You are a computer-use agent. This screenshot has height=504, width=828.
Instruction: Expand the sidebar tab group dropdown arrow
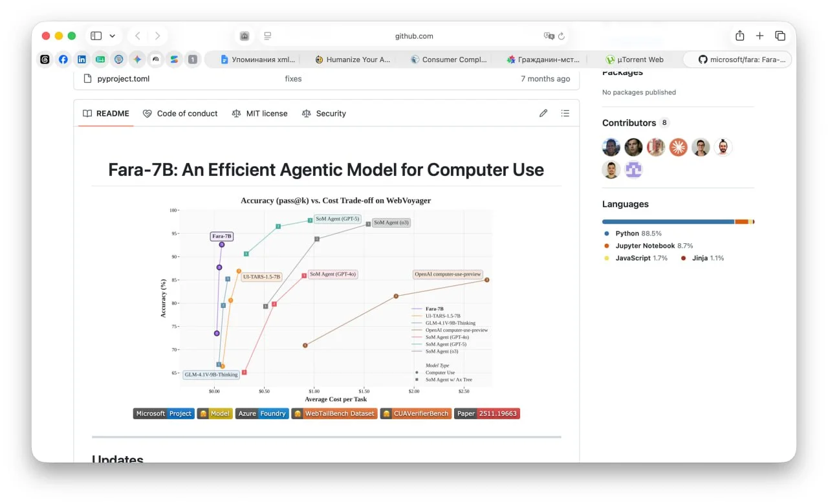pos(113,36)
